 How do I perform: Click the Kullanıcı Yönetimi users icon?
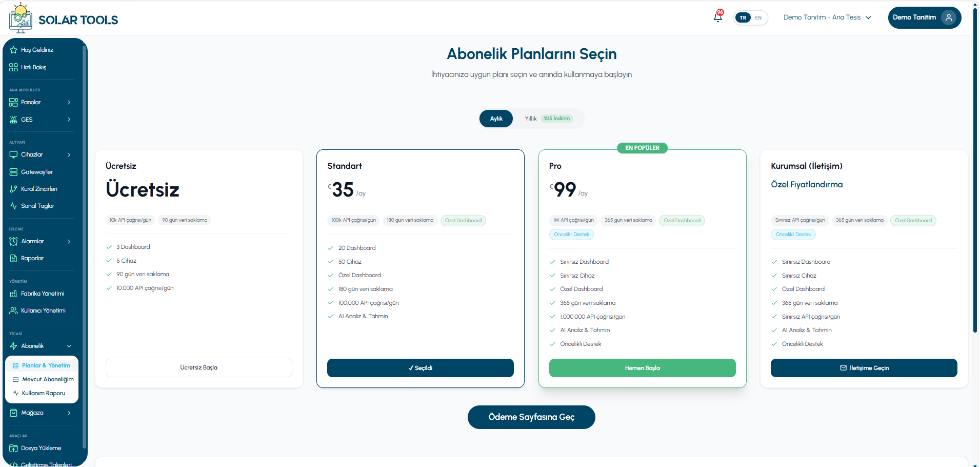click(13, 310)
